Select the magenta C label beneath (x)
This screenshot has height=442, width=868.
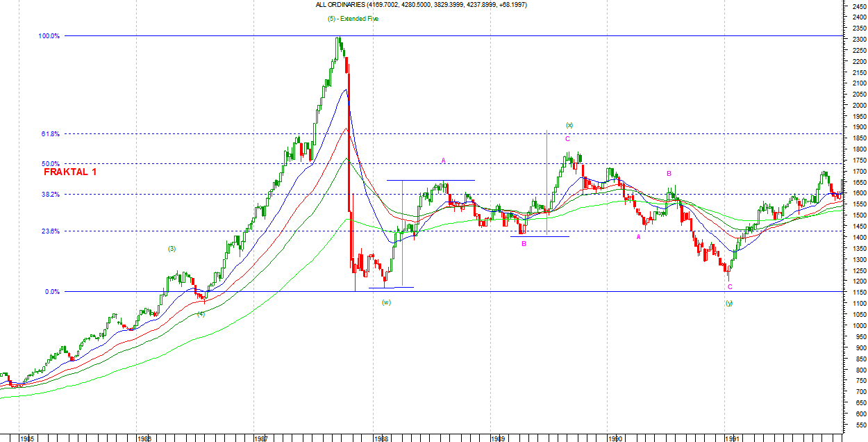tap(567, 139)
